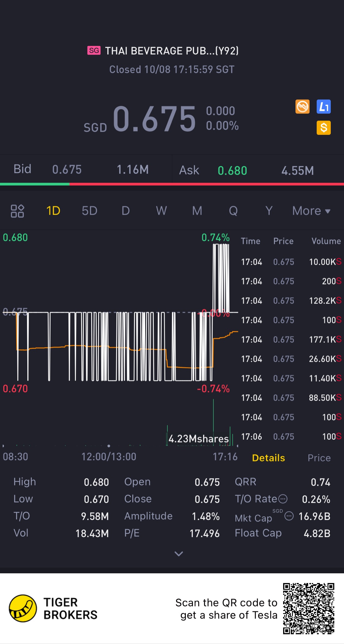This screenshot has height=644, width=344.
Task: Tap the Scan the QR code promo text
Action: (x=226, y=609)
